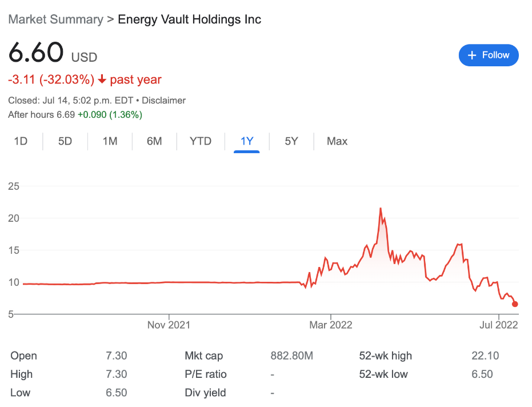Open the Disclaimer link
532x407 pixels.
(x=163, y=101)
